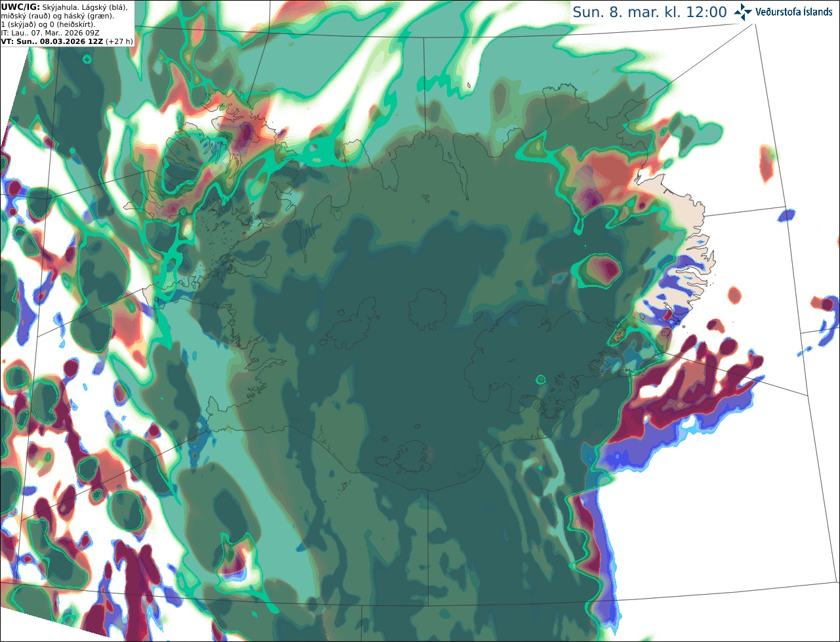Click the 'Sun. 8. mar. kl. 12:00' title
This screenshot has width=840, height=642.
[x=650, y=12]
